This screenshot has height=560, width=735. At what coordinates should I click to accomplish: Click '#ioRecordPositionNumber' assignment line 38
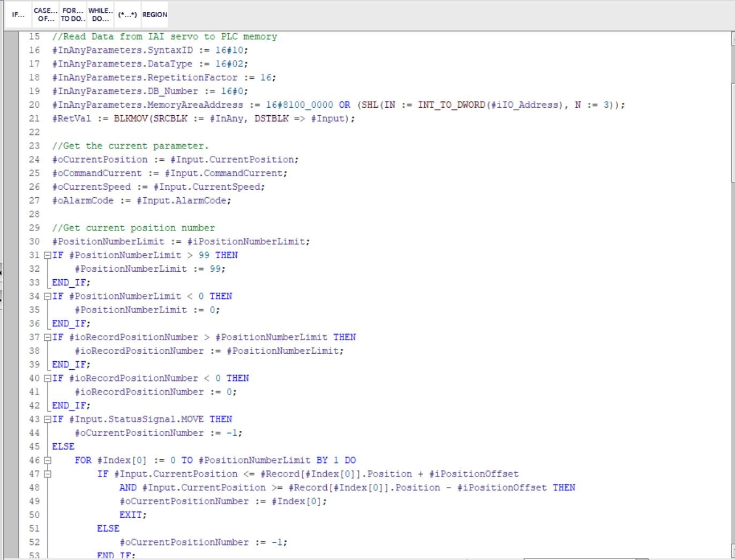click(139, 351)
